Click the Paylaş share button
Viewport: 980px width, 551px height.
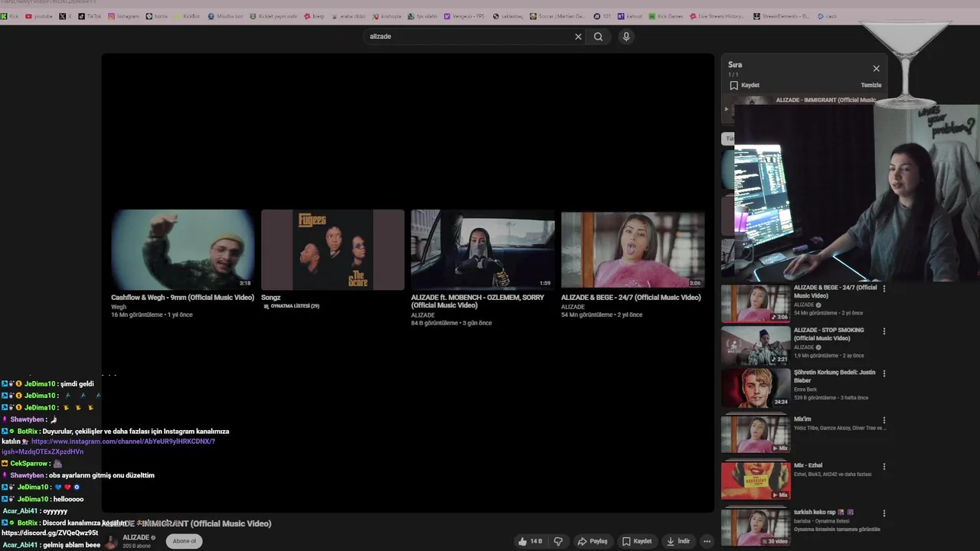[x=593, y=541]
